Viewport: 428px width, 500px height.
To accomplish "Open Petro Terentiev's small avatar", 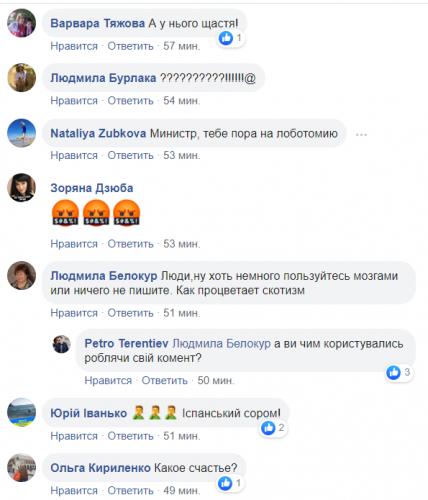I will tap(62, 344).
